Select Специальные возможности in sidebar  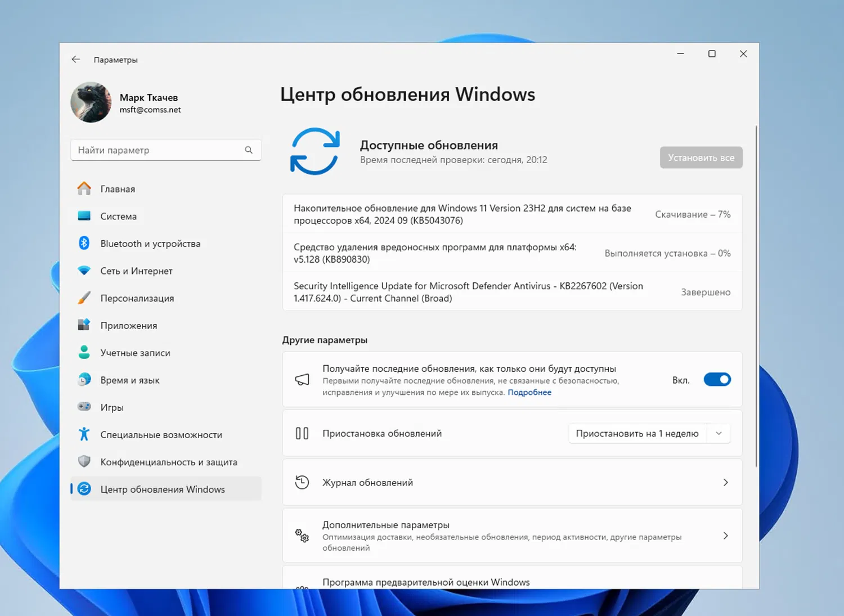[x=166, y=434]
